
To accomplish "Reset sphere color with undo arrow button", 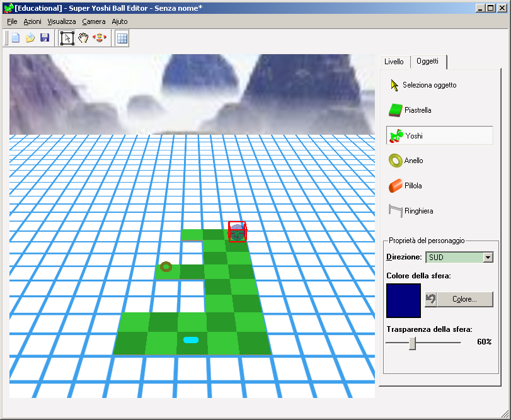I will click(x=430, y=299).
